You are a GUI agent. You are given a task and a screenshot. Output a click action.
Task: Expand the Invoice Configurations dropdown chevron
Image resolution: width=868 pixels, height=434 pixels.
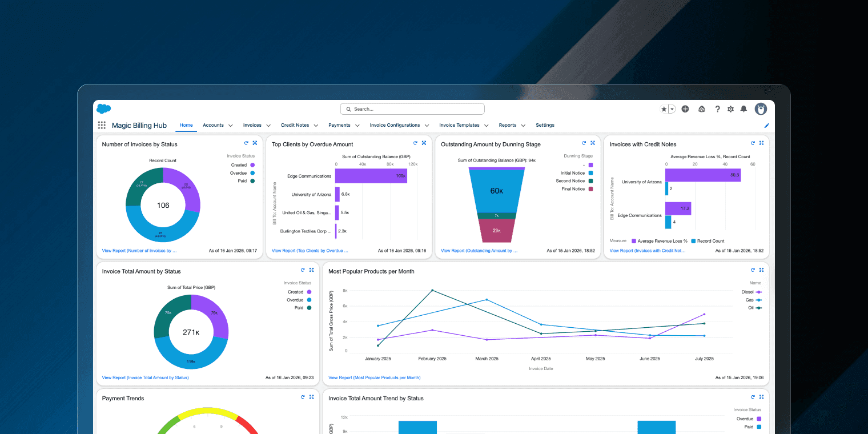pos(427,126)
